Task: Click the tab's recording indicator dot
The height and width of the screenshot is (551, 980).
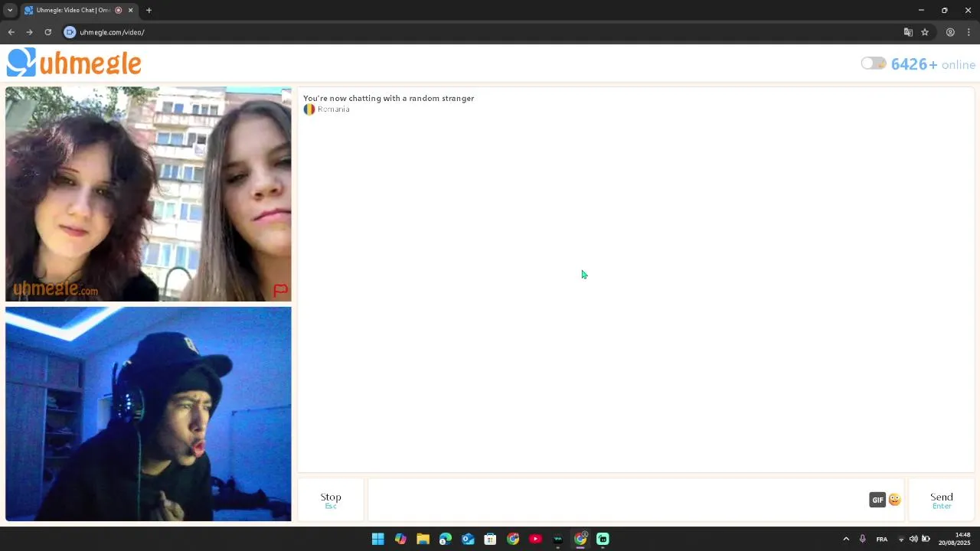Action: [118, 10]
